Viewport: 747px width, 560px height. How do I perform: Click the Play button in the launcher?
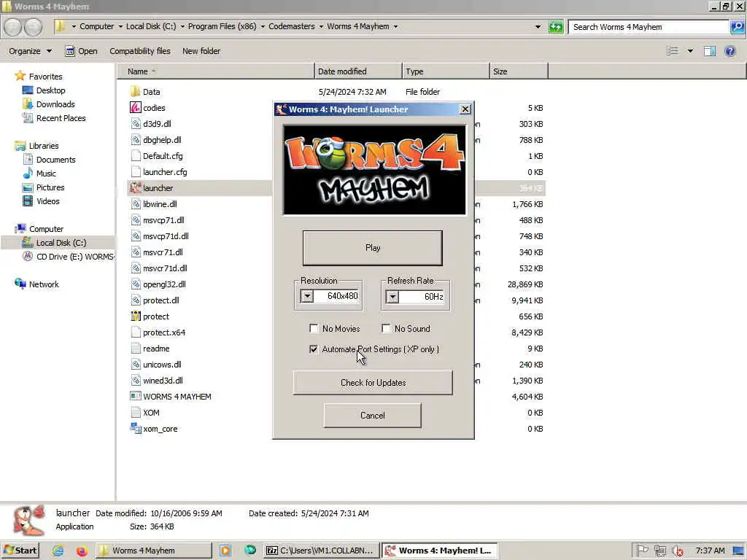pos(373,248)
